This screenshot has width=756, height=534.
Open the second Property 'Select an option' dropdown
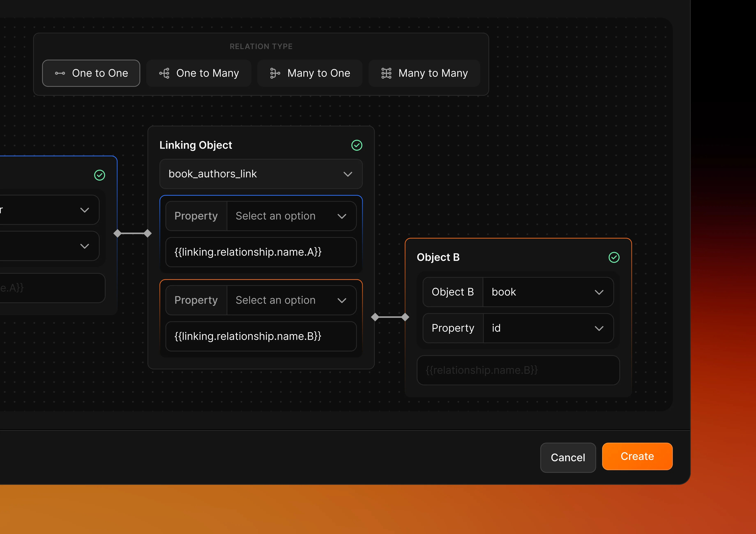point(291,300)
